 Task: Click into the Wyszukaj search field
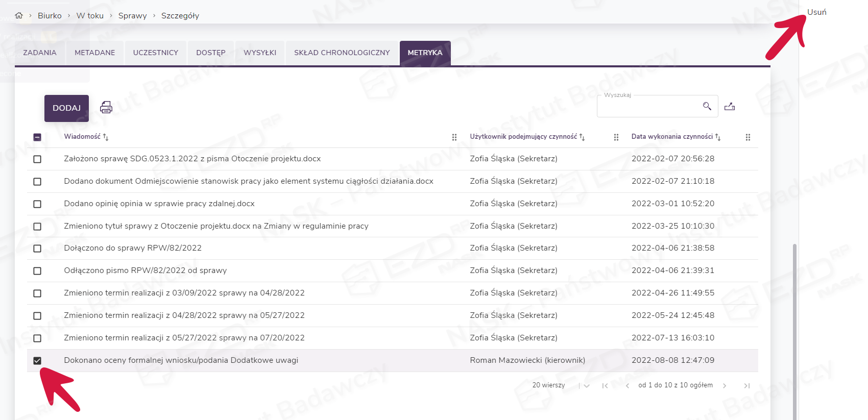tap(648, 107)
